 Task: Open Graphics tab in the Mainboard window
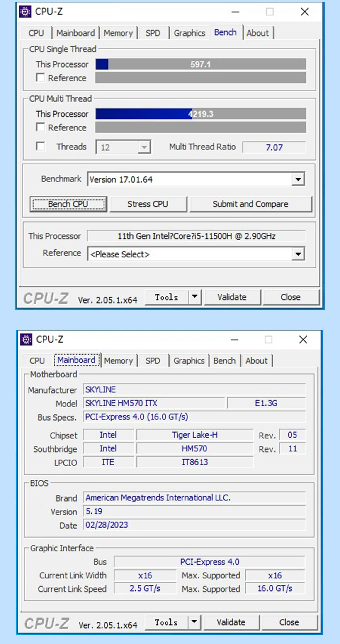point(189,361)
